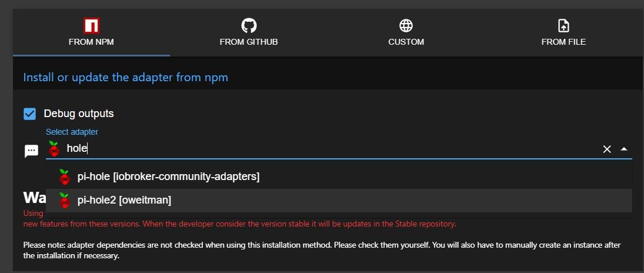Click the file upload icon

[563, 26]
